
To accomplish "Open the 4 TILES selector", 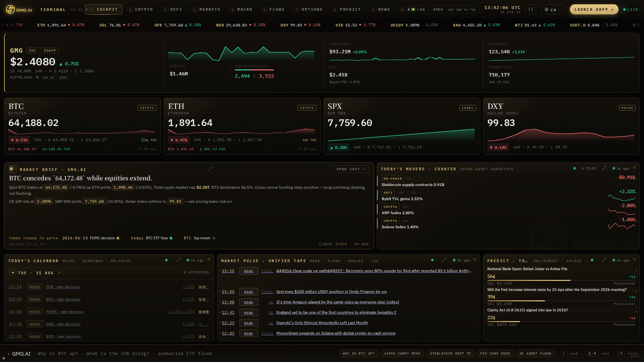I will (x=588, y=169).
